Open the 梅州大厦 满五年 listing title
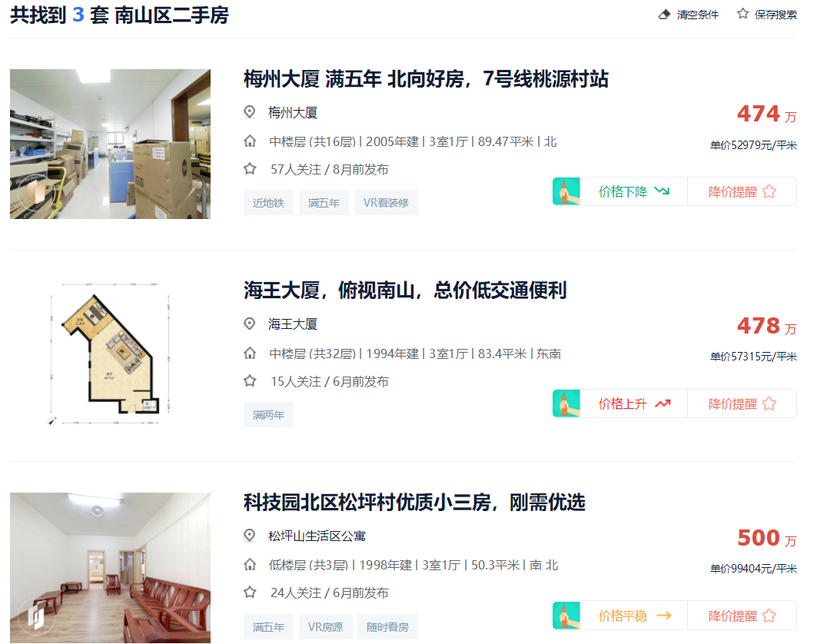Viewport: 817px width, 644px height. (x=426, y=79)
